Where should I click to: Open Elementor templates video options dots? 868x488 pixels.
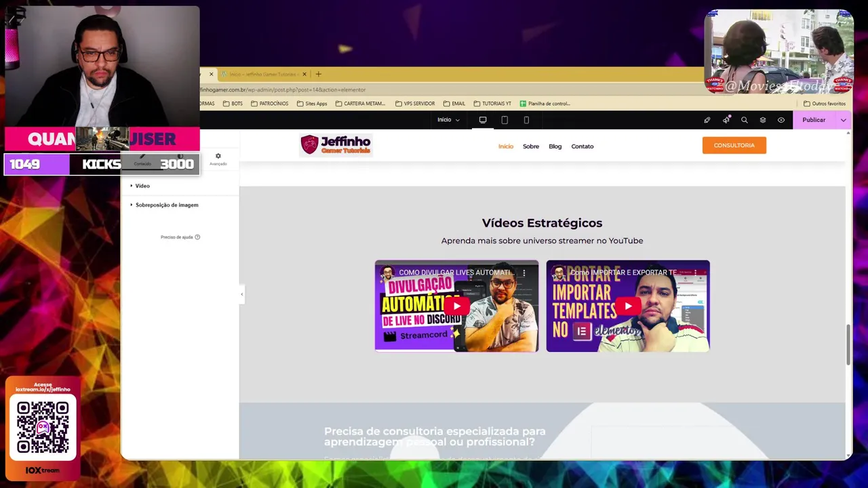point(696,272)
